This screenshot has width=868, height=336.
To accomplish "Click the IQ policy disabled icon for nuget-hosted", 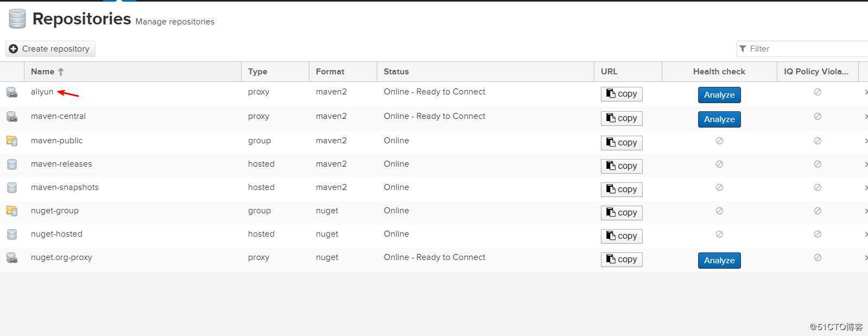I will [x=818, y=234].
